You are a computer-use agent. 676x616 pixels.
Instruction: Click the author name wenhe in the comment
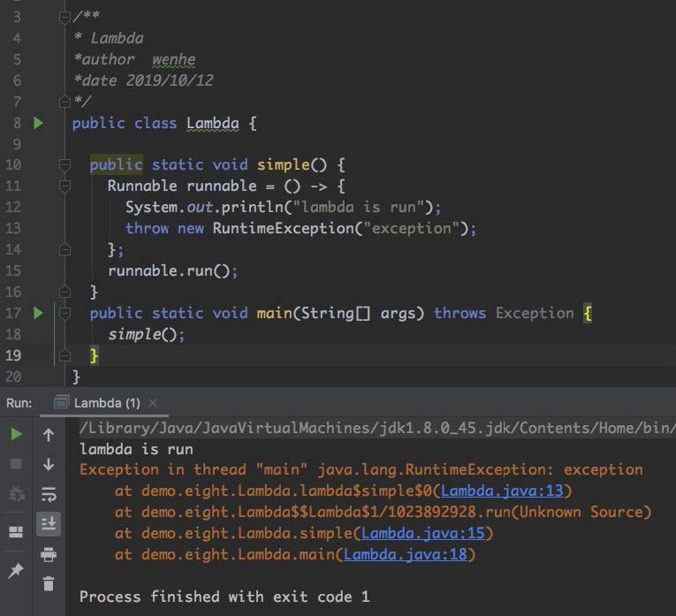point(174,59)
